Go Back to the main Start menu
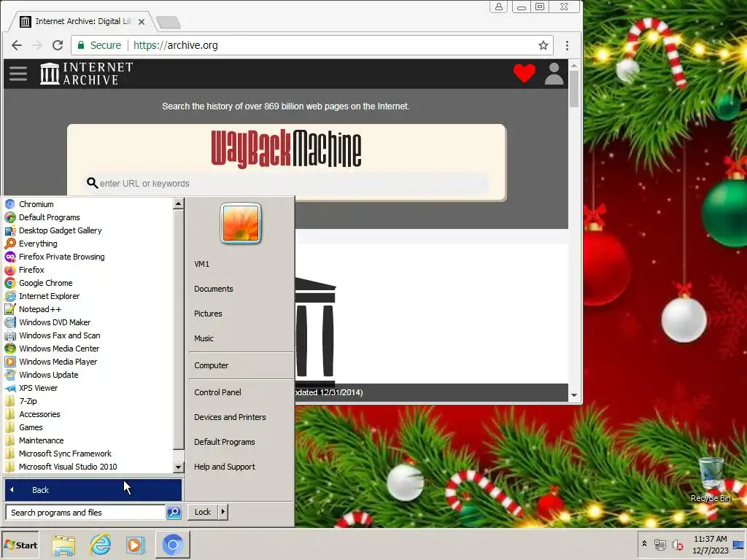Image resolution: width=747 pixels, height=560 pixels. (x=93, y=489)
